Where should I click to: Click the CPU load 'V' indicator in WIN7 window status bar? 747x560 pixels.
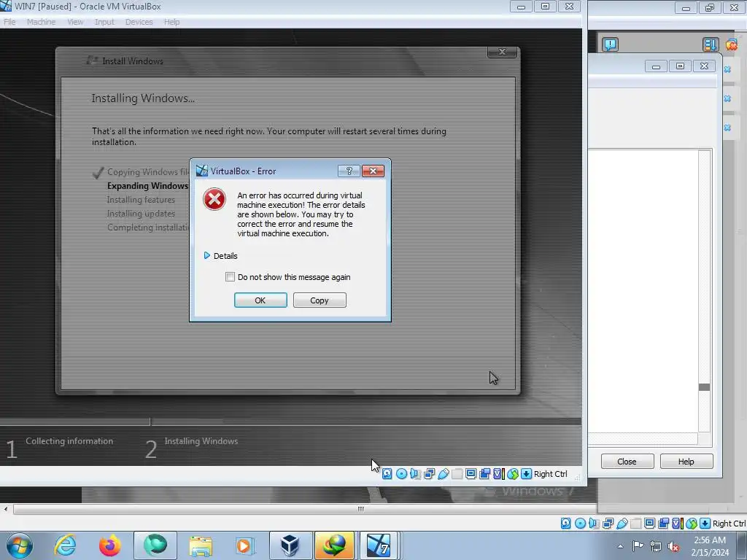coord(498,474)
